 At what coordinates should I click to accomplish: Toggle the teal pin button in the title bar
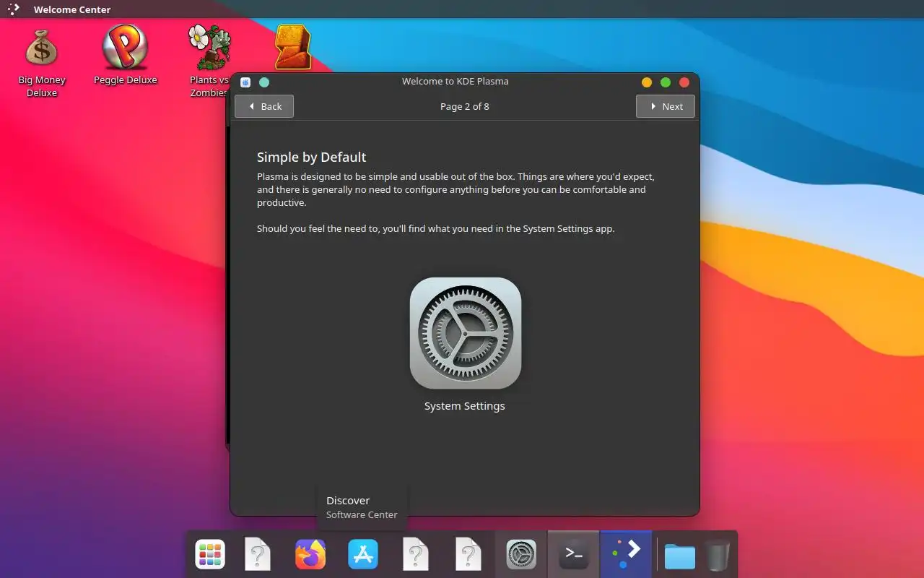click(x=264, y=82)
